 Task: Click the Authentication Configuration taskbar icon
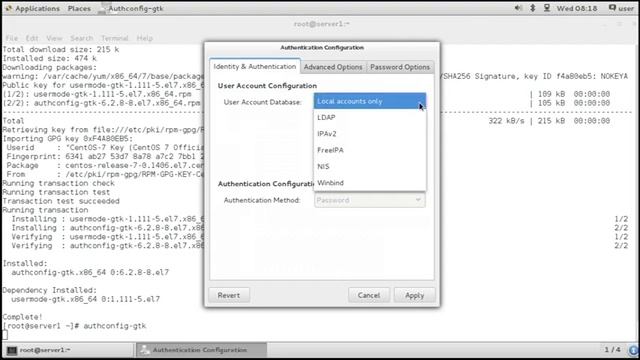tap(144, 350)
